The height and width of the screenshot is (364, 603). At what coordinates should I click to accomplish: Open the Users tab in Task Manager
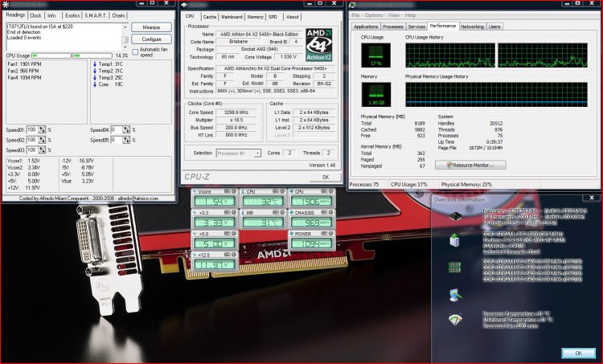click(x=494, y=27)
